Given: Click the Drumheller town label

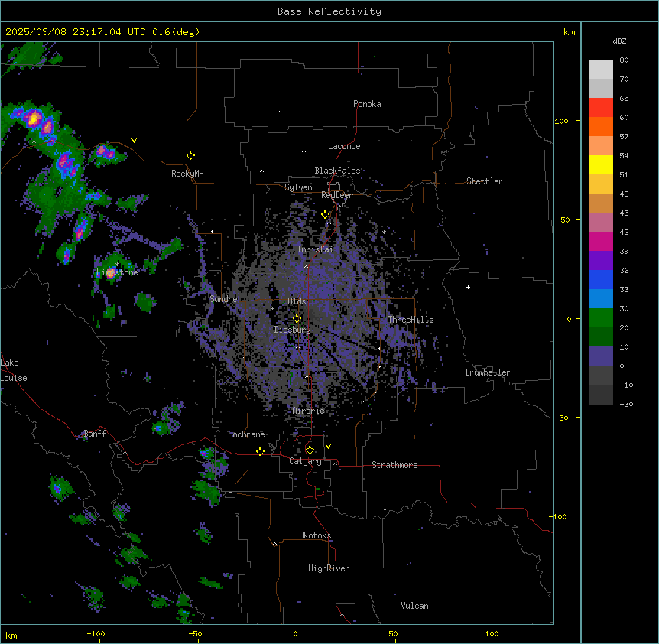Looking at the screenshot, I should point(488,372).
